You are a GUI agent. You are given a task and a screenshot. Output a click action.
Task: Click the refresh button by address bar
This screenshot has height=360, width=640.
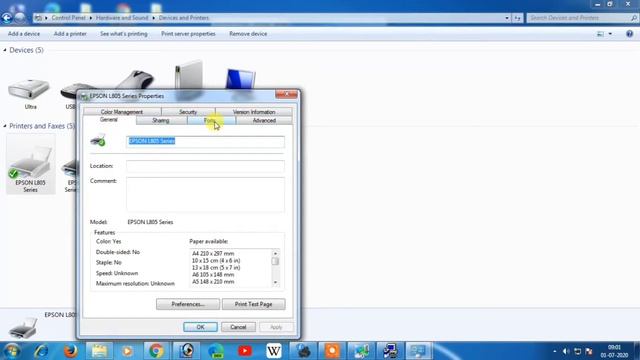pyautogui.click(x=518, y=18)
